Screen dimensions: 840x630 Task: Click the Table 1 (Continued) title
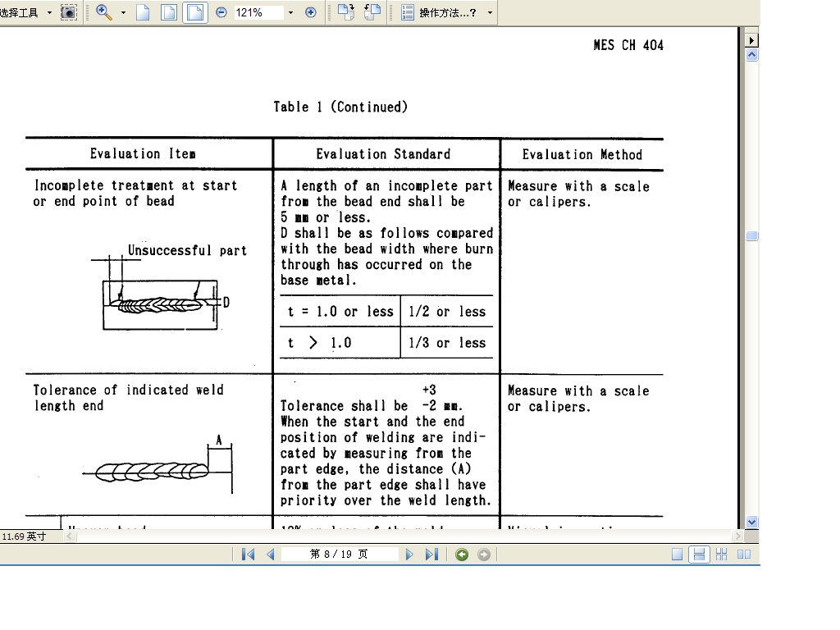click(340, 107)
